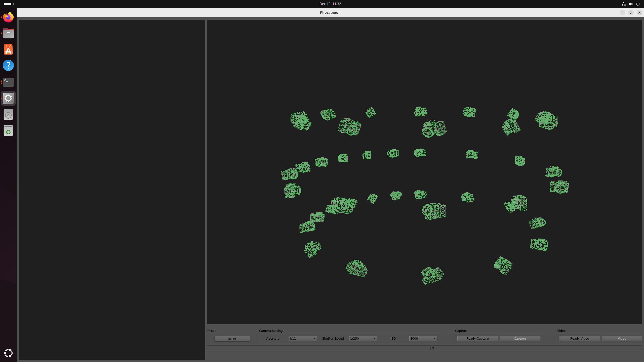Open Firefox from the dock
The image size is (644, 362).
coord(8,17)
